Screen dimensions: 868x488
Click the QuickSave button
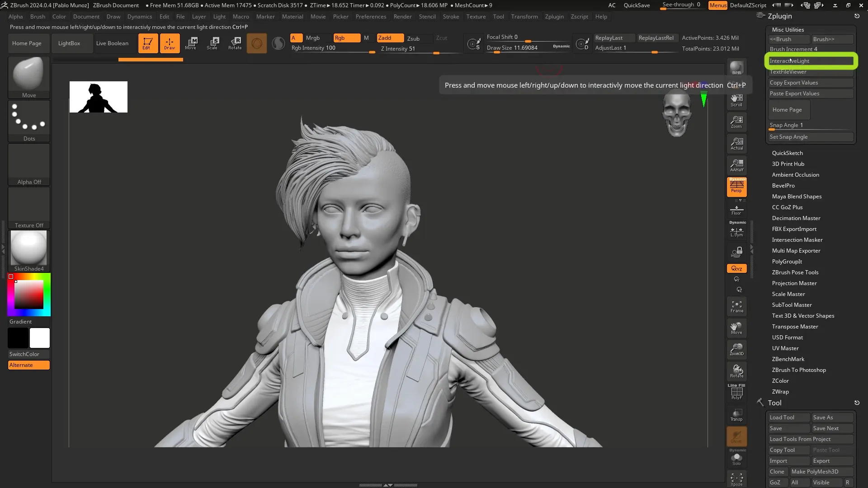[637, 5]
